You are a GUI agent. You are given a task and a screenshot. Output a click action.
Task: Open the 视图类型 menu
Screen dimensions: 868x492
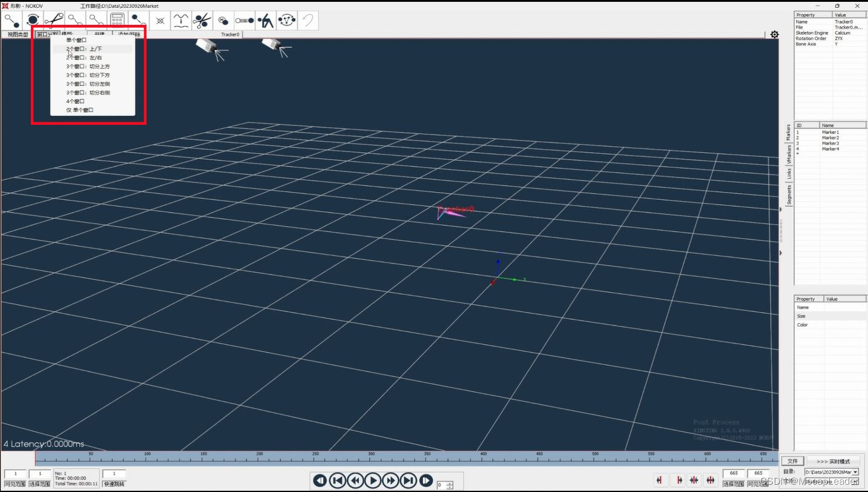click(x=18, y=35)
